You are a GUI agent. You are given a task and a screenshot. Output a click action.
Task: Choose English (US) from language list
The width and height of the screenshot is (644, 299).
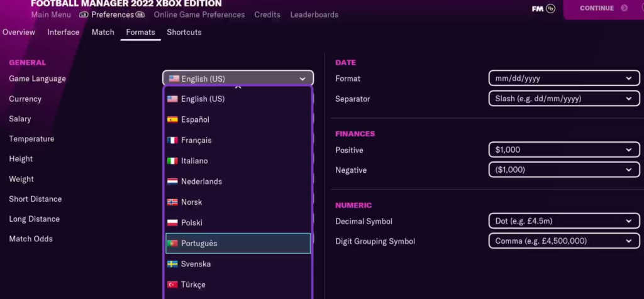tap(238, 99)
